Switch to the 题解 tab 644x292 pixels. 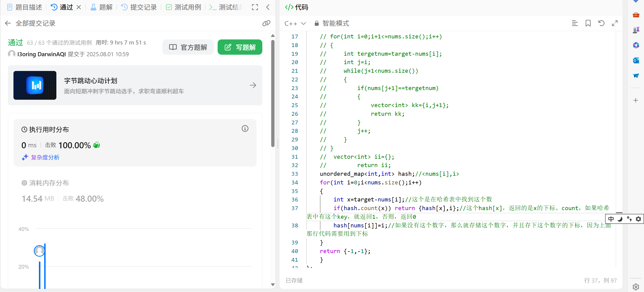click(102, 7)
